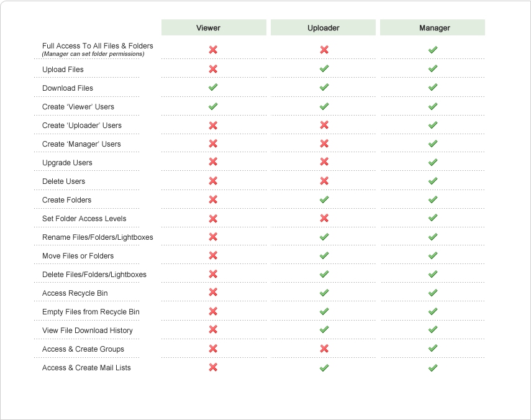Click Uploader's check for Access & Create Mail Lists
The height and width of the screenshot is (420, 531).
pos(324,368)
